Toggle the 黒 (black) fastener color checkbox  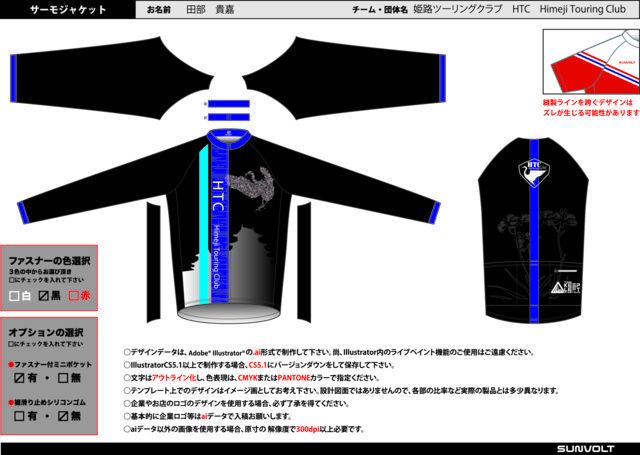click(x=43, y=296)
